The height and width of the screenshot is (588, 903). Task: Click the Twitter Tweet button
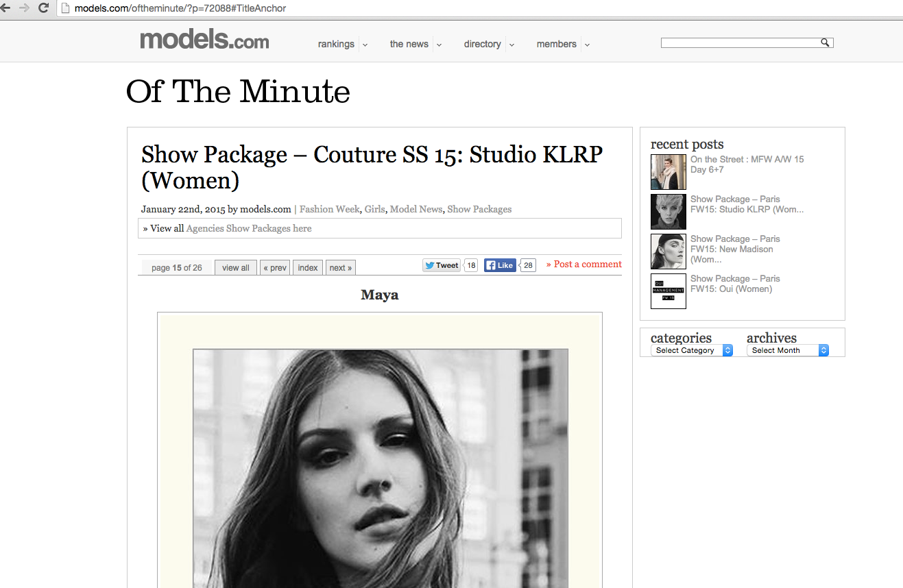pyautogui.click(x=442, y=265)
